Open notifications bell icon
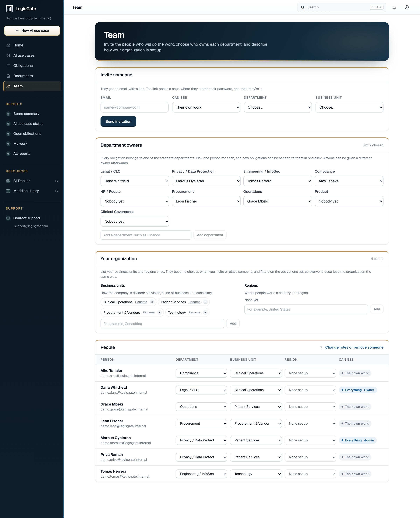This screenshot has height=518, width=420. 394,7
